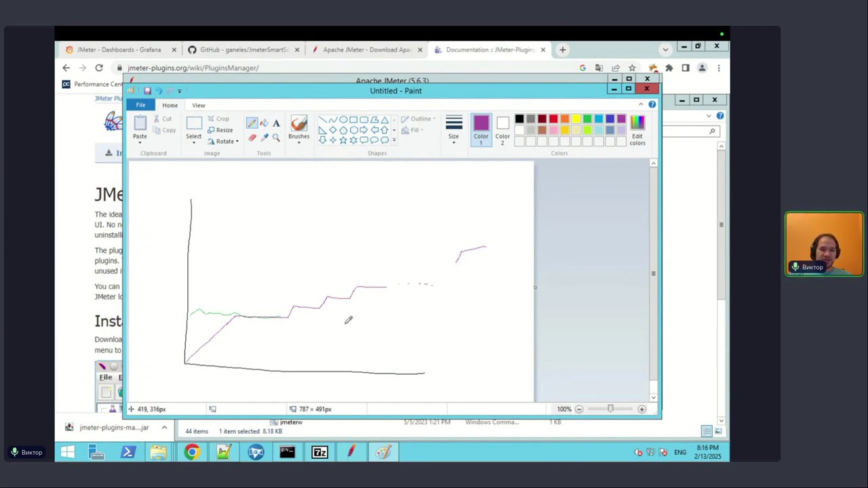Select the Pencil tool in Paint

[x=252, y=123]
